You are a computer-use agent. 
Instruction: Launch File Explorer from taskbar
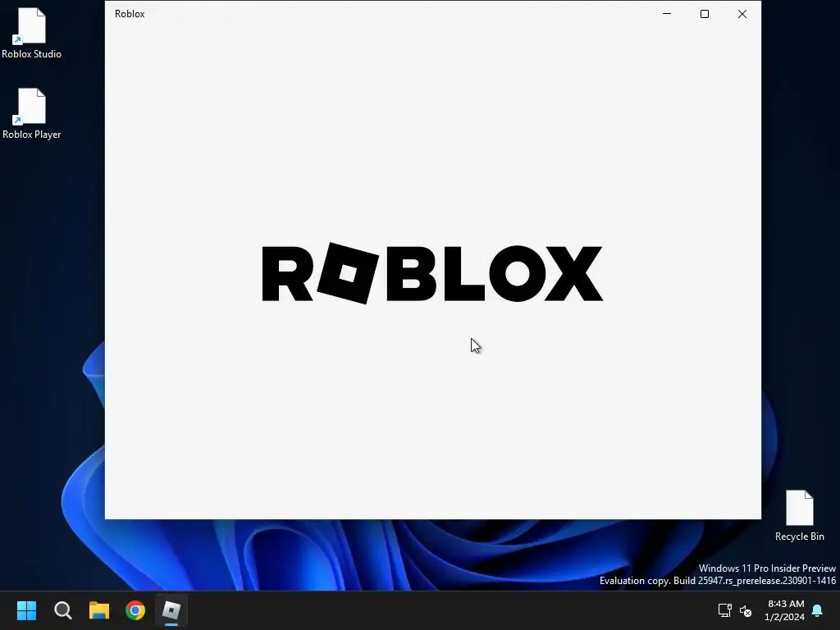pos(99,610)
